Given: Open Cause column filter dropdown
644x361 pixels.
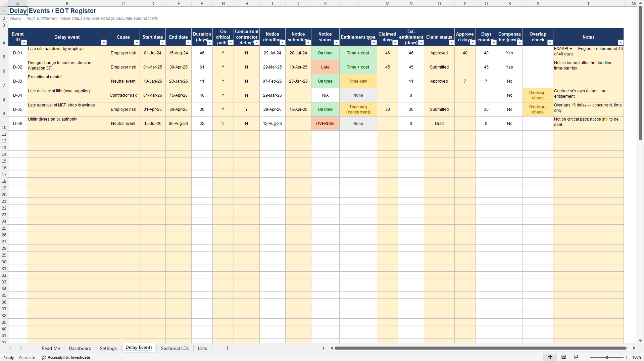Looking at the screenshot, I should (137, 43).
